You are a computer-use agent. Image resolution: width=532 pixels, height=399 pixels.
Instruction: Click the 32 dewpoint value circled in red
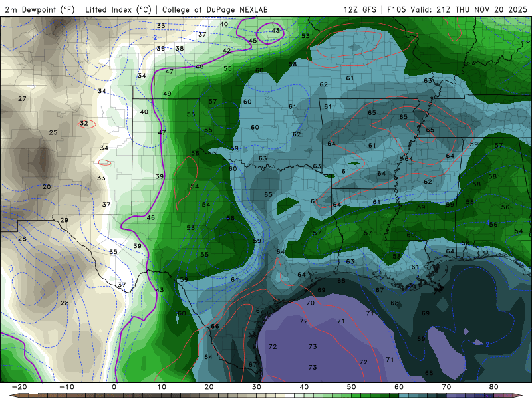(84, 124)
